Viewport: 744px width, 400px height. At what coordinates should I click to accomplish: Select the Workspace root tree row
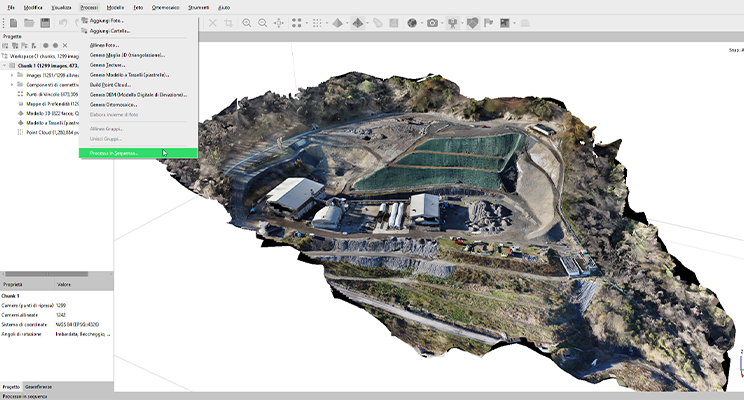tap(40, 56)
